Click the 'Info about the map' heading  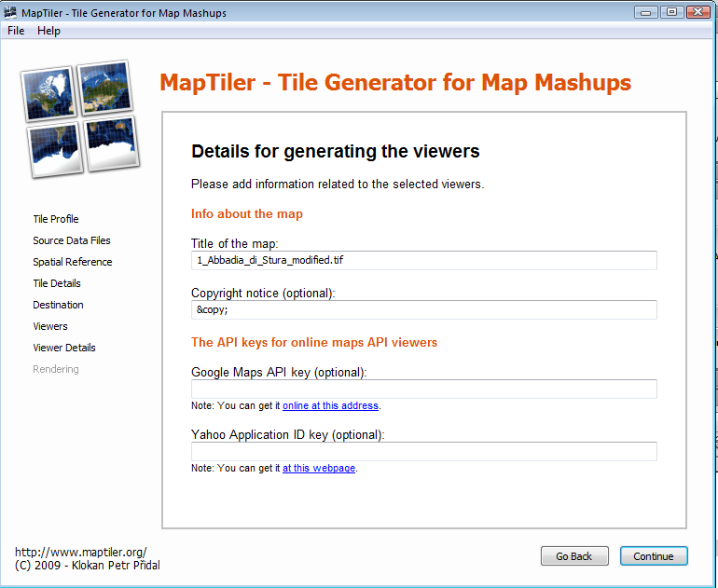point(247,214)
